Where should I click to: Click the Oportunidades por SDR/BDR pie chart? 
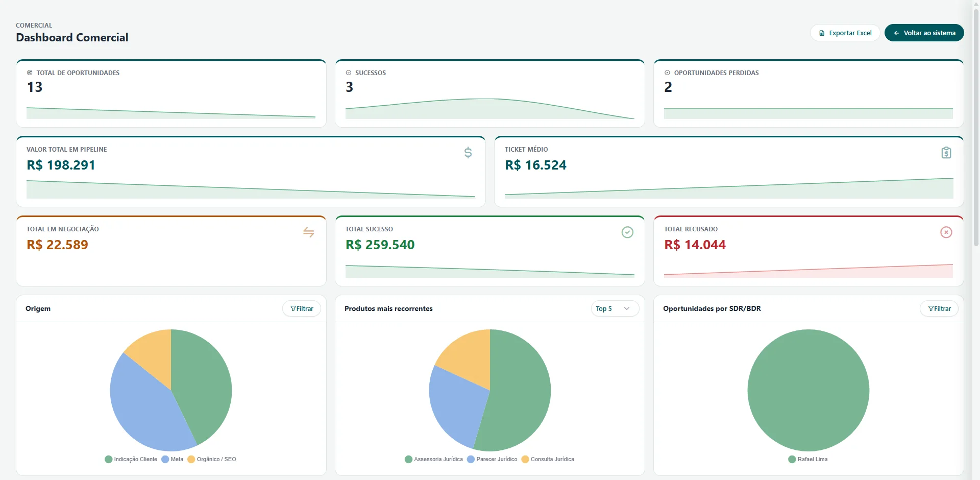pyautogui.click(x=808, y=390)
